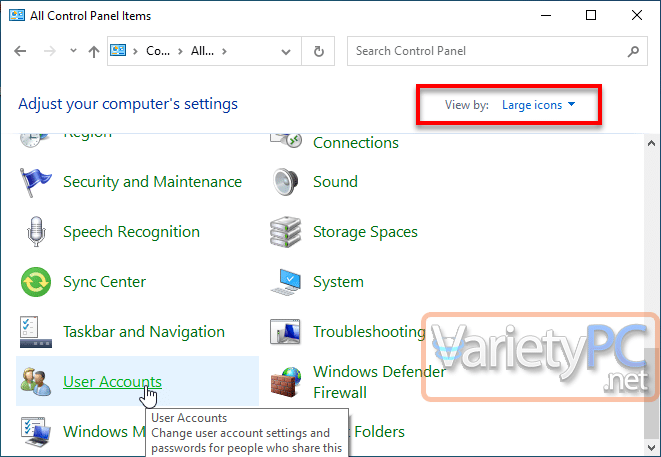This screenshot has height=457, width=661.
Task: Open the Security and Maintenance link
Action: (x=152, y=182)
